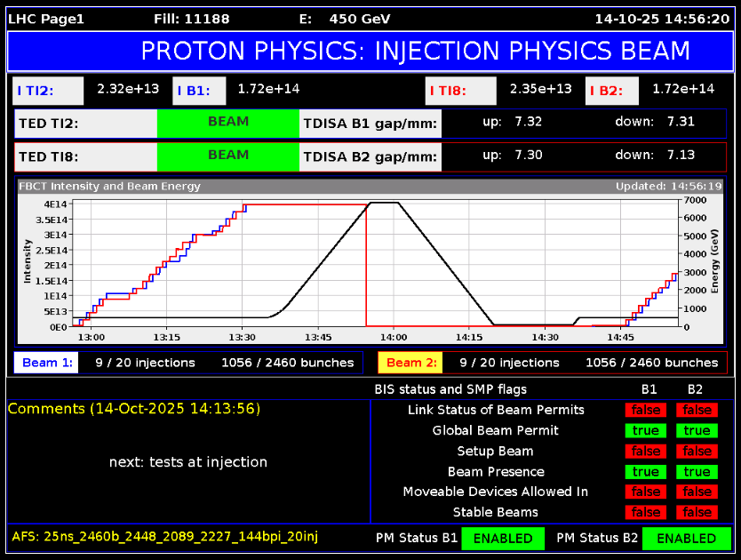The width and height of the screenshot is (741, 560).
Task: Click the I TI2 label box
Action: [49, 90]
